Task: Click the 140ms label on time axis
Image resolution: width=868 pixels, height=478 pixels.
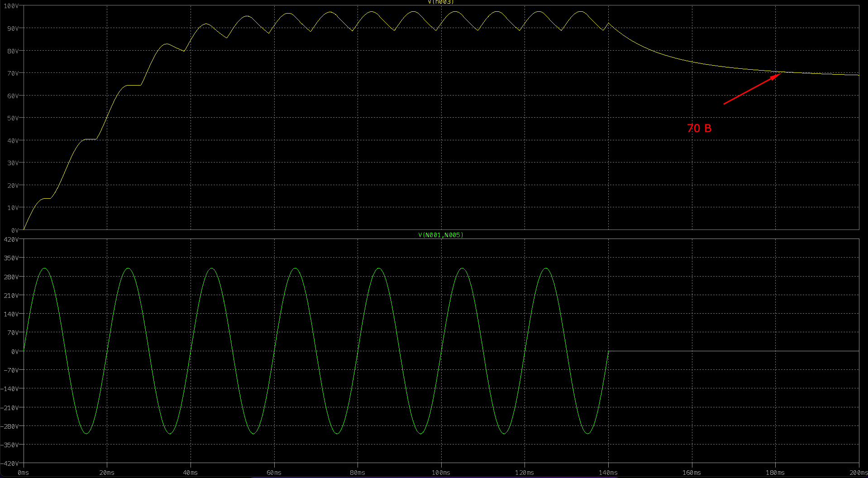Action: [x=608, y=473]
